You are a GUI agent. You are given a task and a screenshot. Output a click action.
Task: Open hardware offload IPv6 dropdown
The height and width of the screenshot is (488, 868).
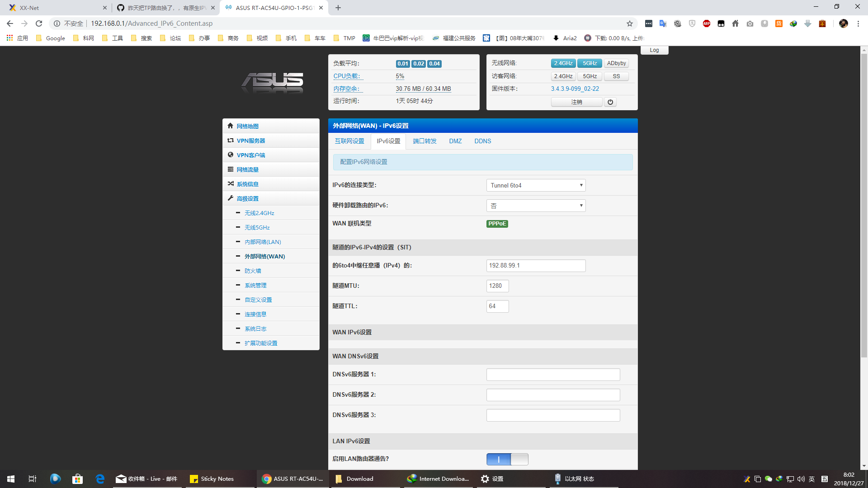point(536,206)
